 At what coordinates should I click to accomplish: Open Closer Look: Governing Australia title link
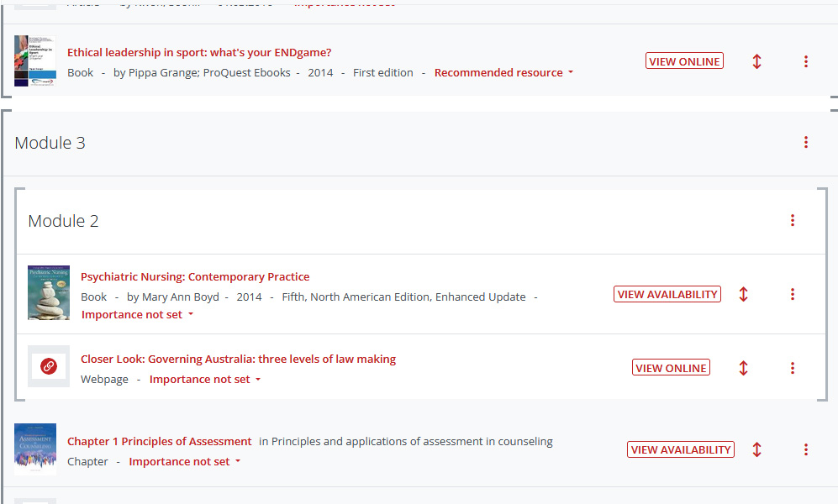tap(238, 360)
